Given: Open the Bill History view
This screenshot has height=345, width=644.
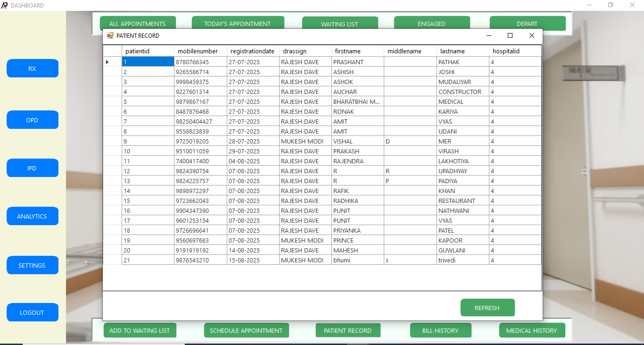Looking at the screenshot, I should coord(440,330).
